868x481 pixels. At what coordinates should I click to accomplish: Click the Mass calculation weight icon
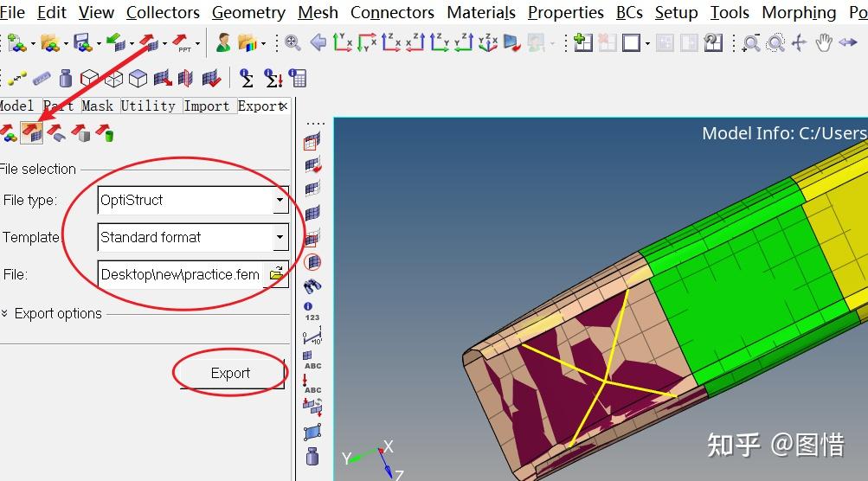(66, 79)
